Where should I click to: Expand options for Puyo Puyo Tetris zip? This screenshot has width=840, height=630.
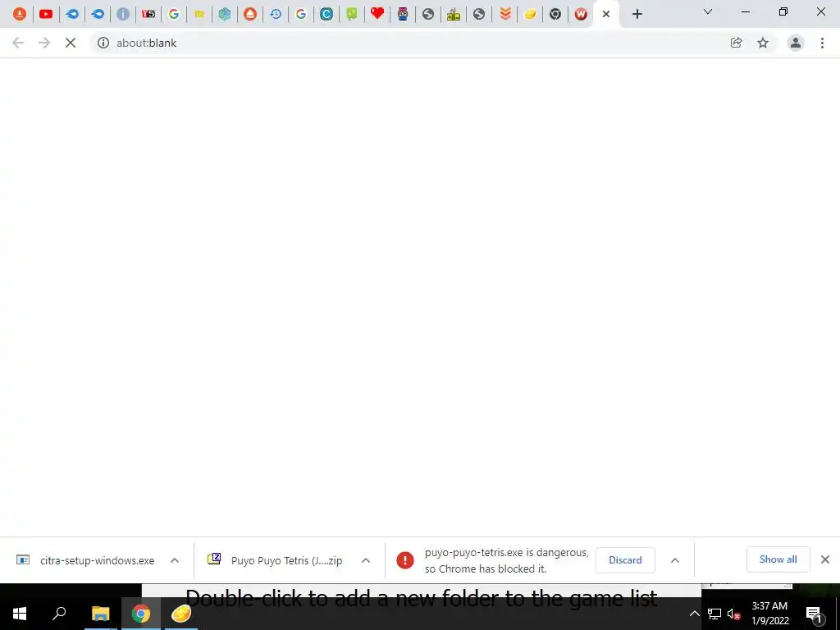pyautogui.click(x=366, y=560)
